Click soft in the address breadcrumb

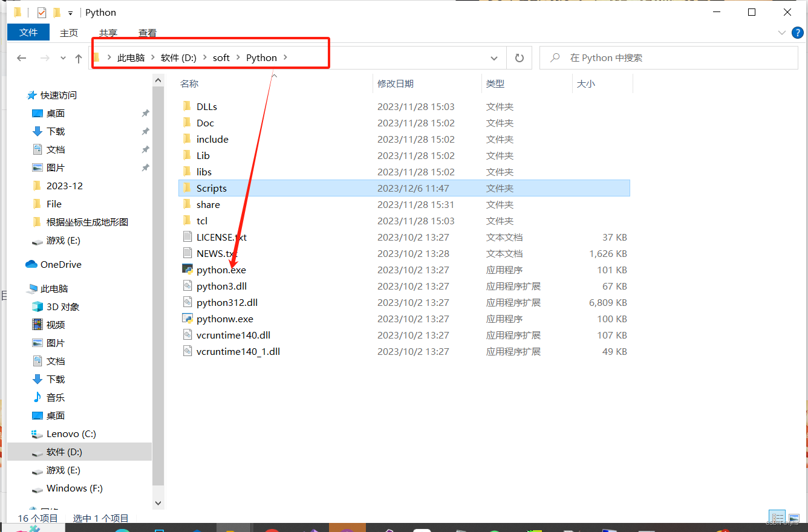221,58
